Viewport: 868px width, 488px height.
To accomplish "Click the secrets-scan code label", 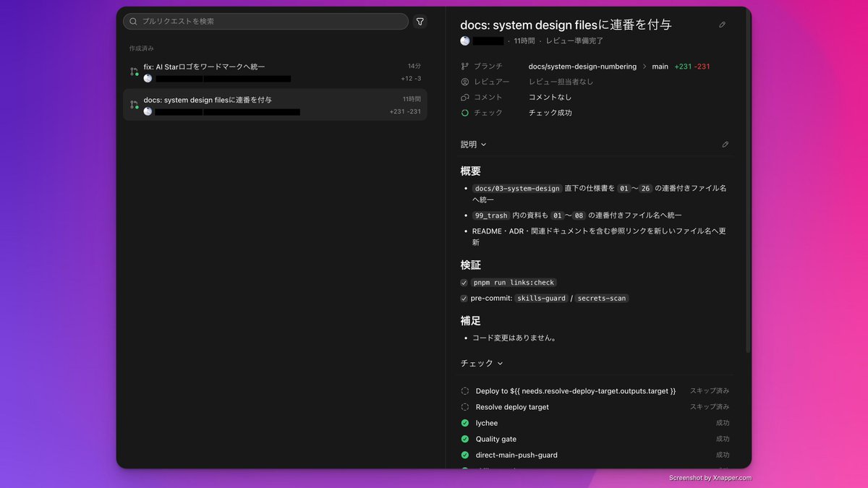I will [602, 299].
